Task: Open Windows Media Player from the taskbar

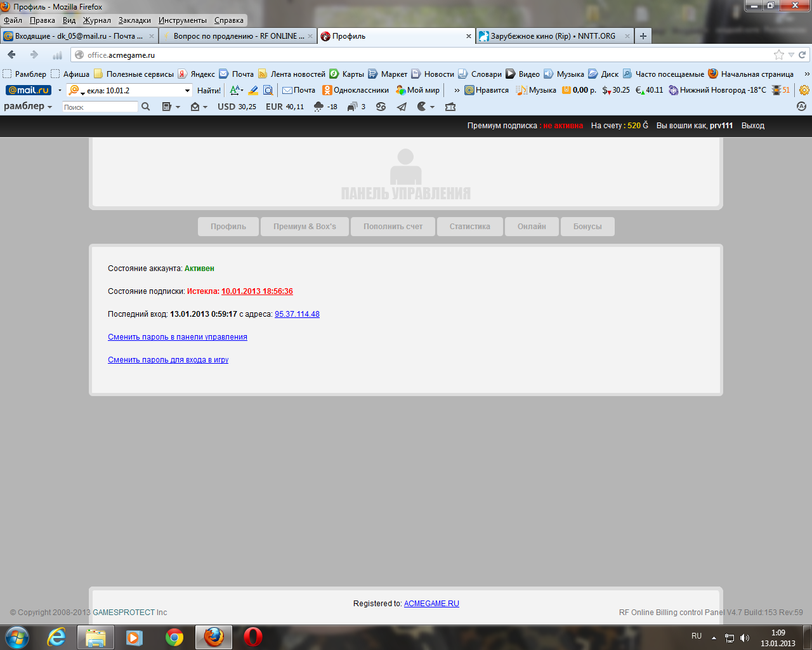Action: [x=134, y=637]
